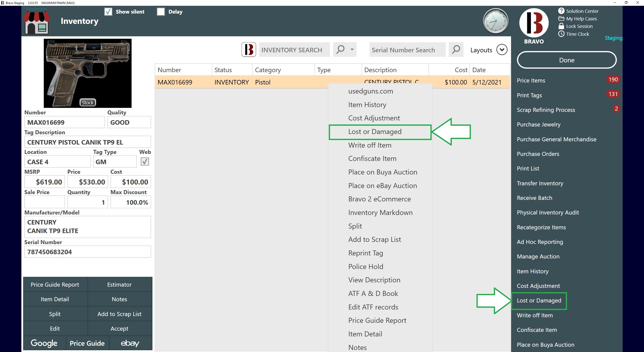This screenshot has height=352, width=644.
Task: Click the Inventory storefront icon
Action: click(37, 22)
